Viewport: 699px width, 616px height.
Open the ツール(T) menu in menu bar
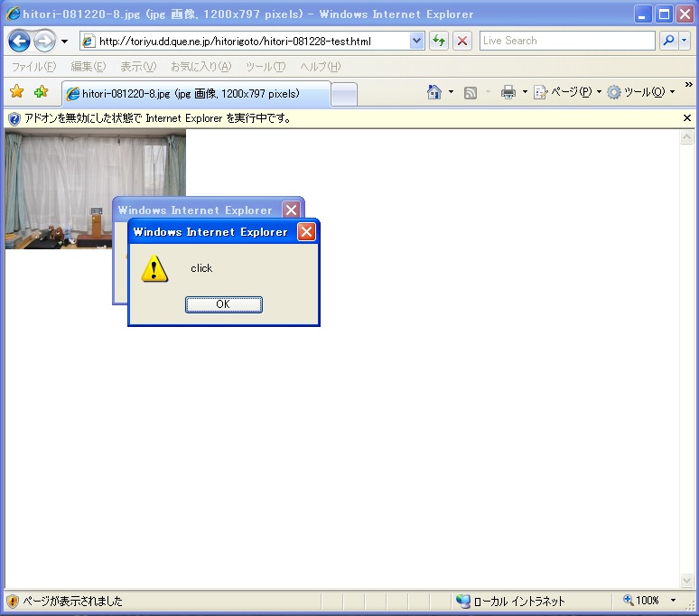point(266,67)
